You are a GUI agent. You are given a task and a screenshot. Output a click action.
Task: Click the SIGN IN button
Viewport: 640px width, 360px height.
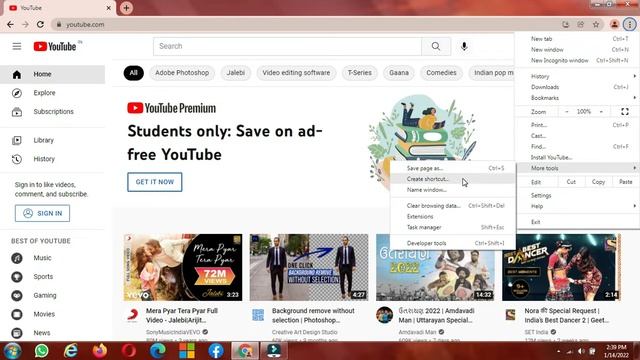click(42, 213)
